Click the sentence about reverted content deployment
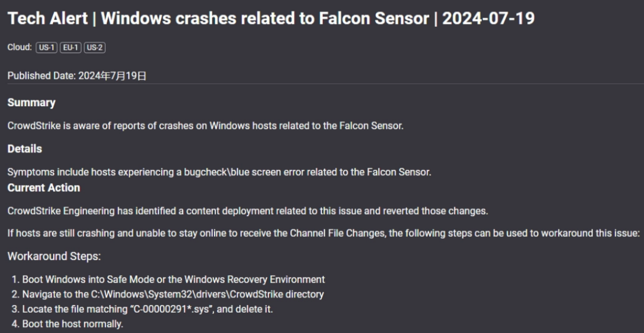 [x=247, y=211]
